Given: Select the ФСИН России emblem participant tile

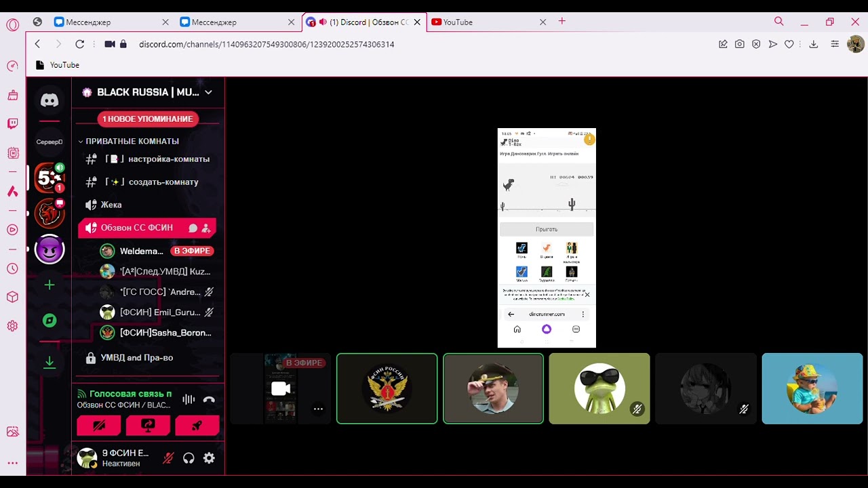Looking at the screenshot, I should click(x=387, y=388).
